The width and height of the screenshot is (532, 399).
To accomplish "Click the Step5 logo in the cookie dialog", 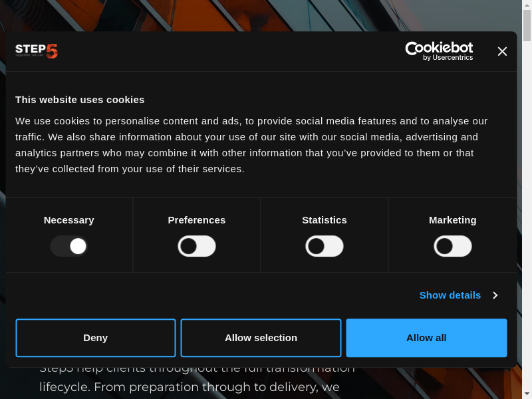I will [37, 51].
